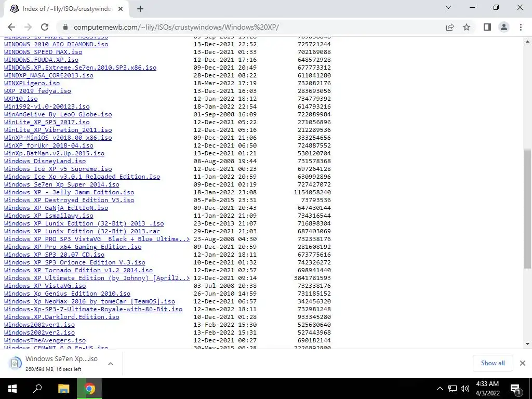The width and height of the screenshot is (532, 399).
Task: Download WinLite_XP_SP3_2017.iso
Action: click(47, 122)
